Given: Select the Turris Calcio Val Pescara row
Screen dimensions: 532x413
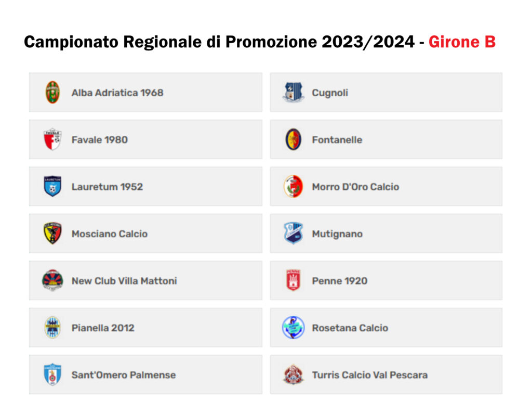Looking at the screenshot, I should tap(386, 375).
